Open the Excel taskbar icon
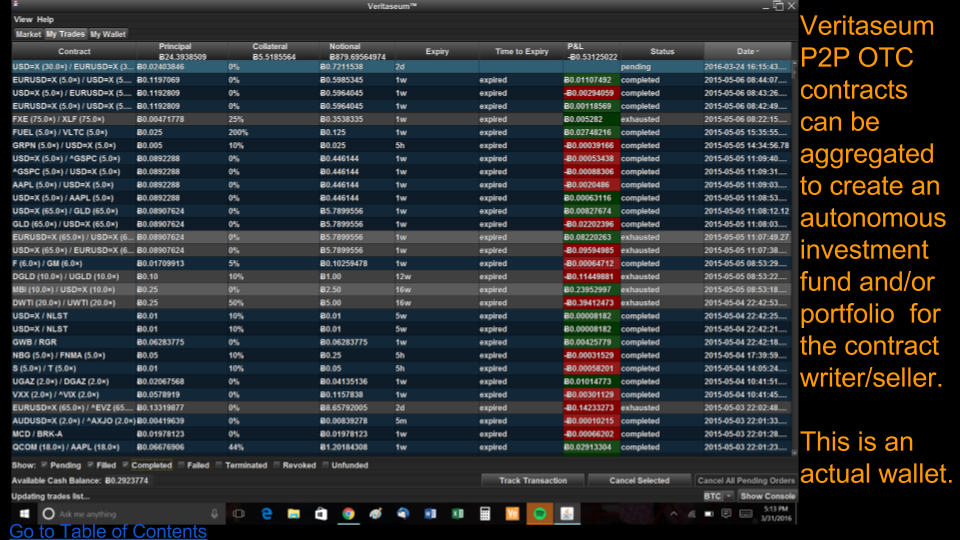 [457, 514]
